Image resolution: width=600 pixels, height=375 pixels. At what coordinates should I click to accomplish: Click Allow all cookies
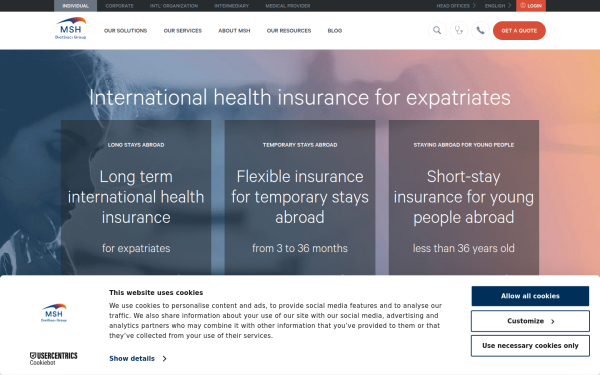[530, 296]
